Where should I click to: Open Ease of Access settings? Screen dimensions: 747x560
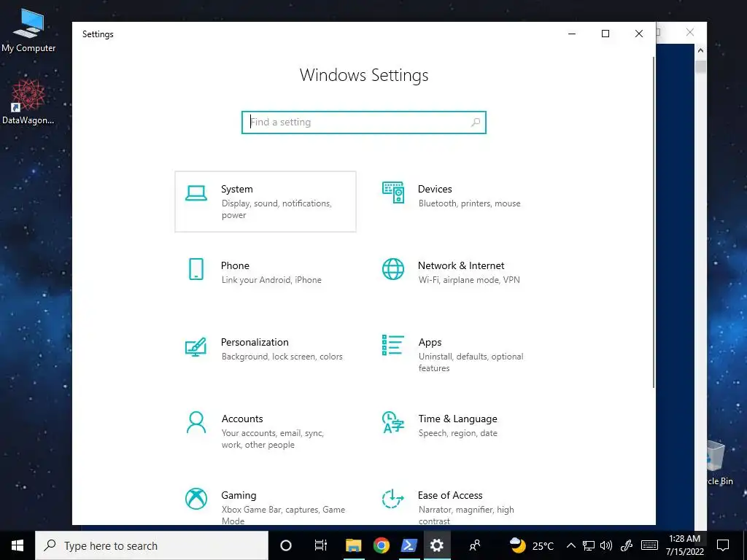(462, 502)
